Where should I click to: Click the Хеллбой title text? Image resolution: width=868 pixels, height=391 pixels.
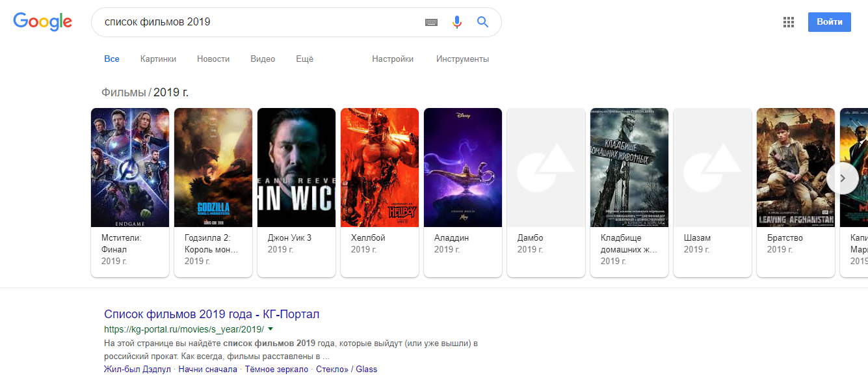(x=369, y=237)
